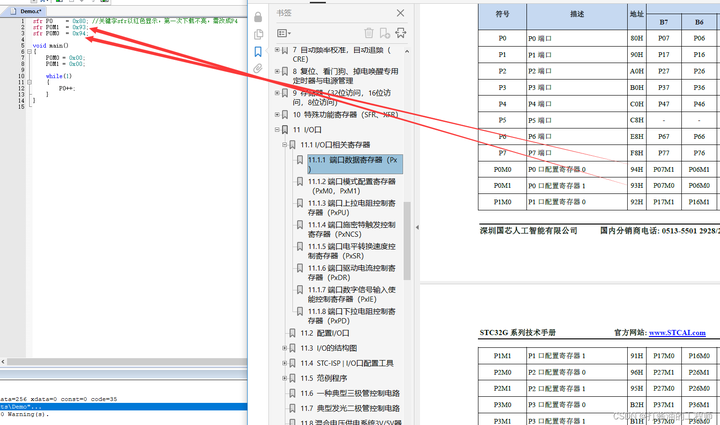Click code line 'sfr P0M1 = 0x93'
Screen dimensions: 720x425
point(59,27)
